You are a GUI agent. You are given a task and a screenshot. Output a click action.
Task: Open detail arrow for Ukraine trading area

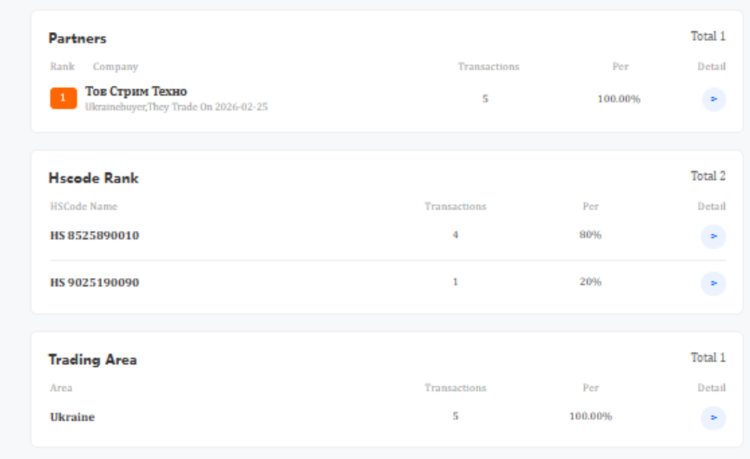714,417
